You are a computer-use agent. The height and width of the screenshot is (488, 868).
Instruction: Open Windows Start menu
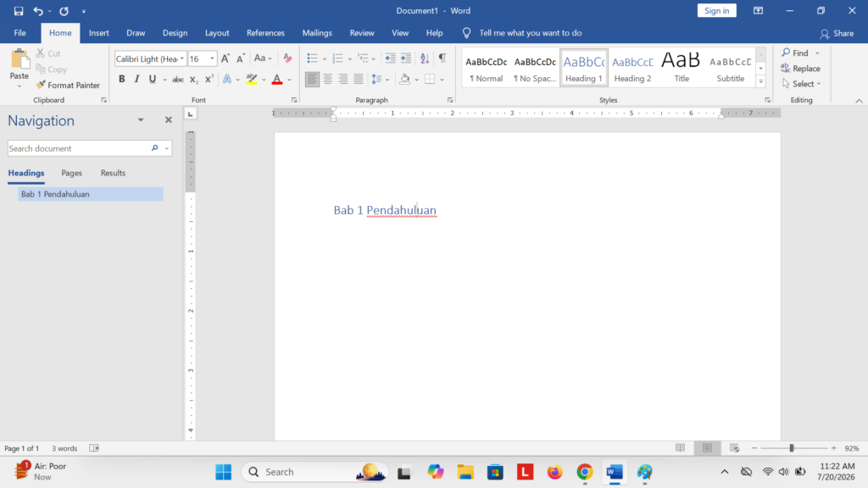tap(224, 472)
